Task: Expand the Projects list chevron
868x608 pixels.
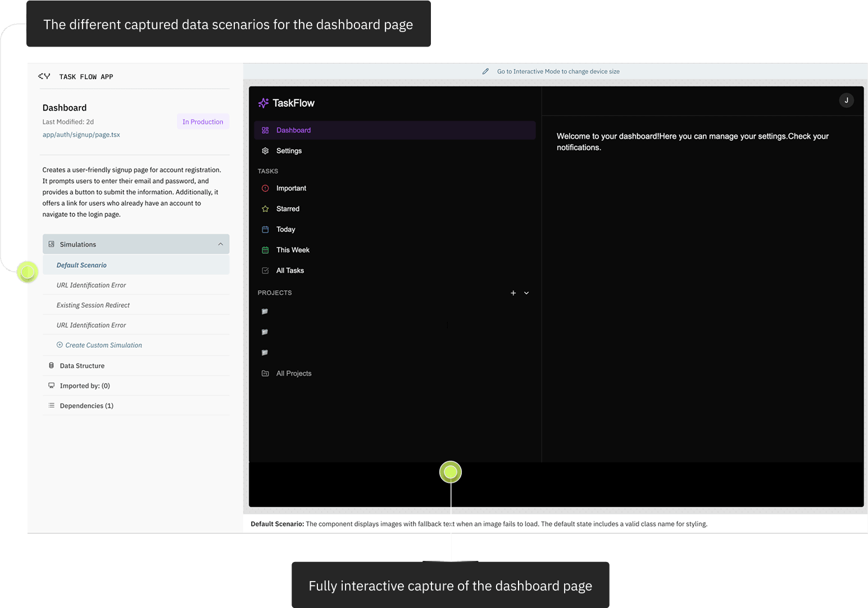Action: point(526,293)
